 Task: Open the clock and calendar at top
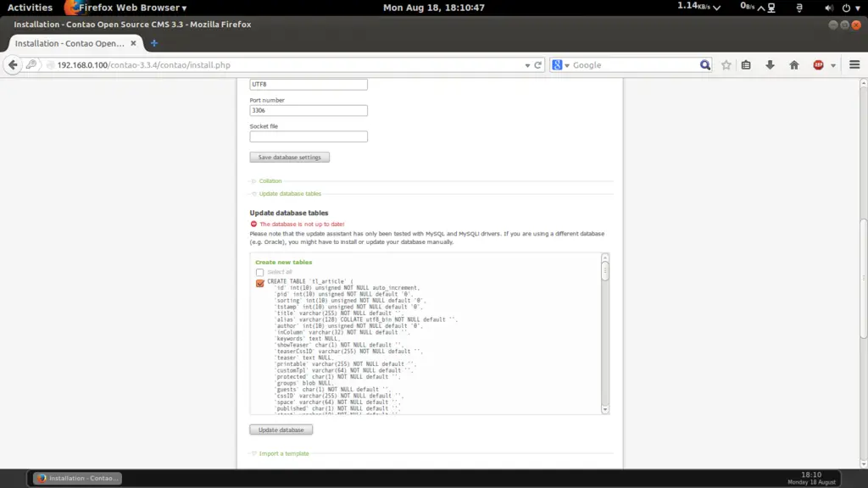(x=433, y=7)
